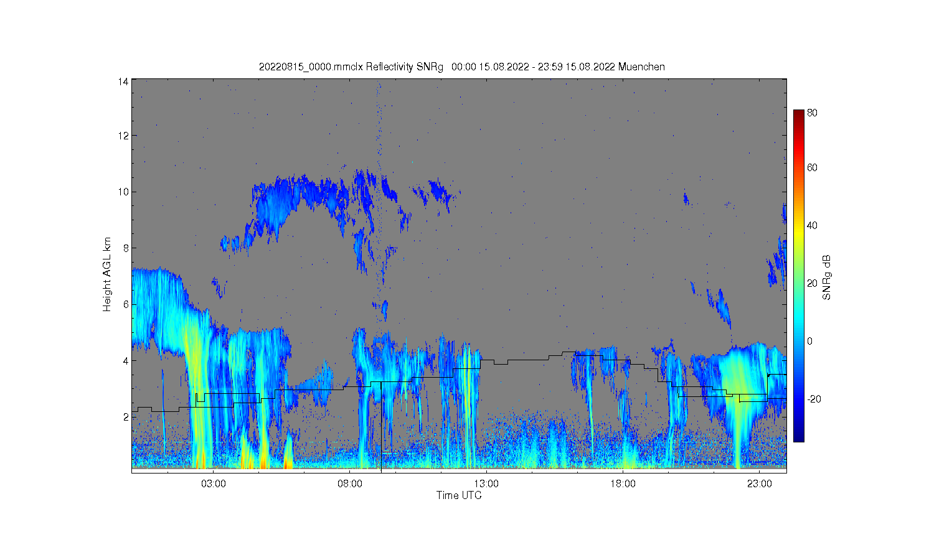Click the height tick label 10

coord(123,192)
